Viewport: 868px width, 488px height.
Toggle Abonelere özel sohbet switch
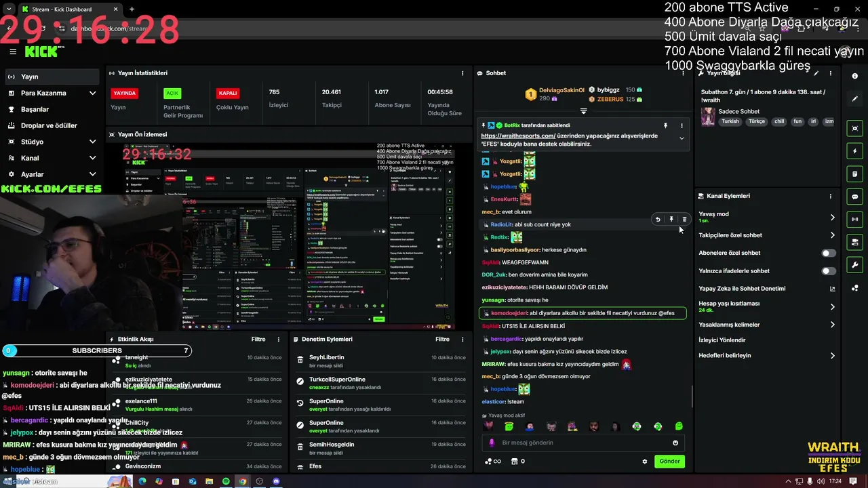(829, 253)
